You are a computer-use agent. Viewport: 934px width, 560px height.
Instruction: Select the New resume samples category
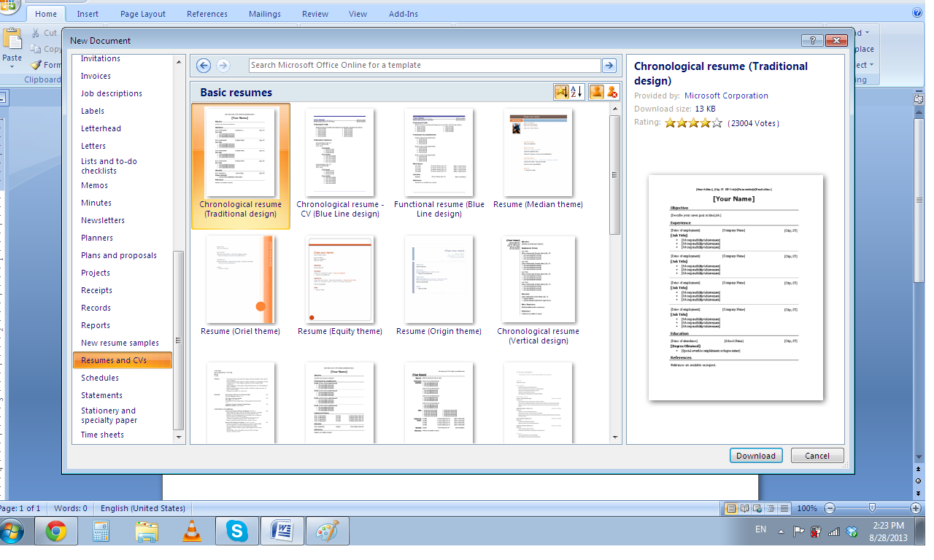click(120, 343)
